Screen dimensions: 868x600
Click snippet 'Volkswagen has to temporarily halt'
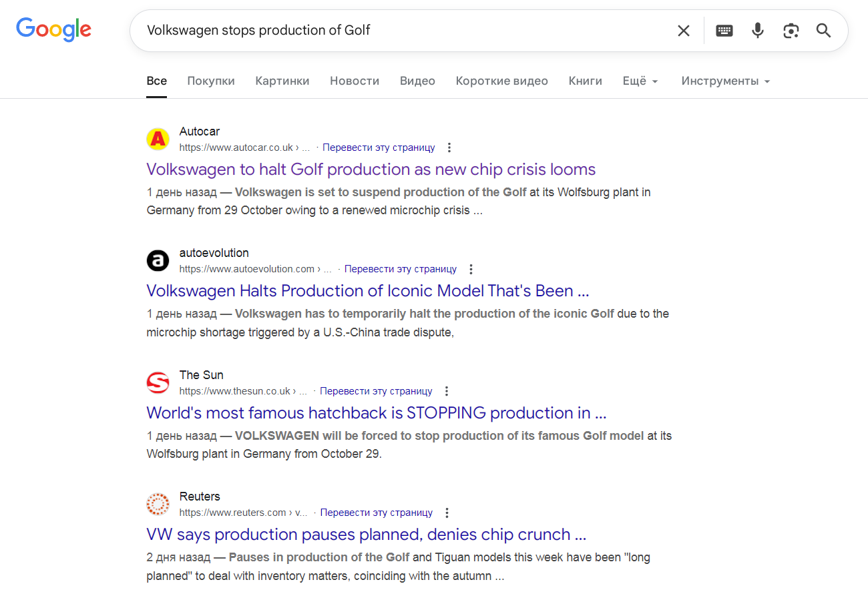pyautogui.click(x=425, y=314)
